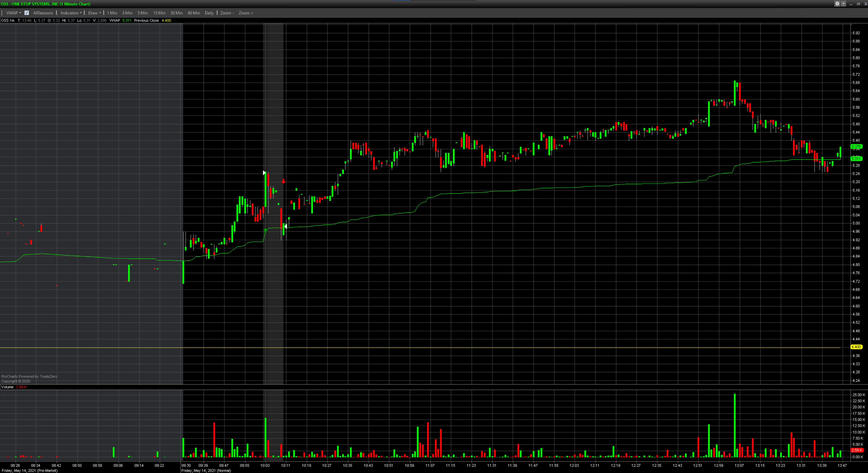Click the green up-arrow marker on VWAP
Screen dimensions: 868x473
265,230
